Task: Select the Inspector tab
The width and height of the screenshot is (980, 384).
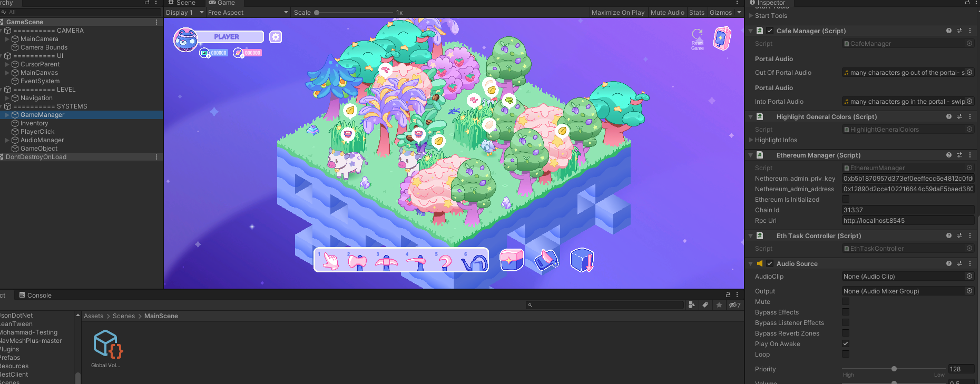Action: [767, 3]
